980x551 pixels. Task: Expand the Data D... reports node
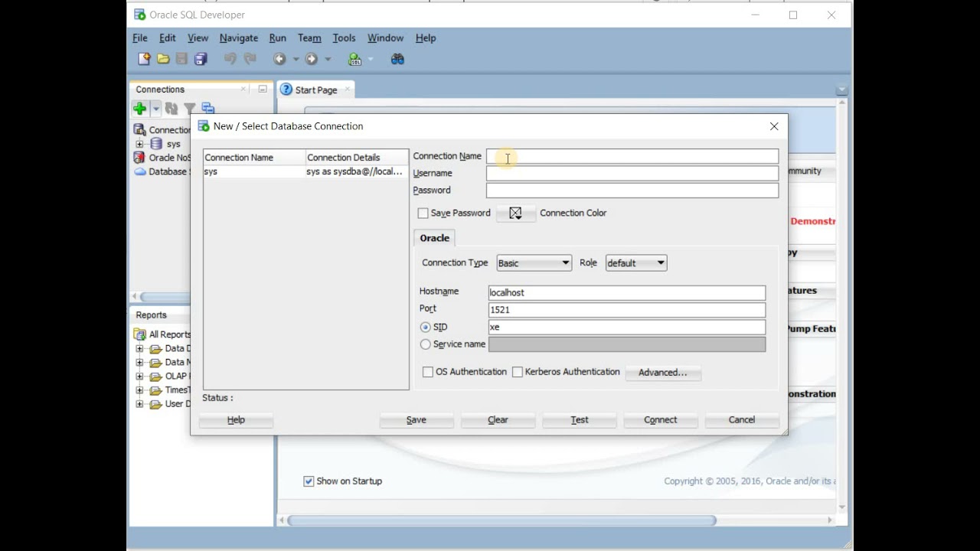(x=139, y=349)
